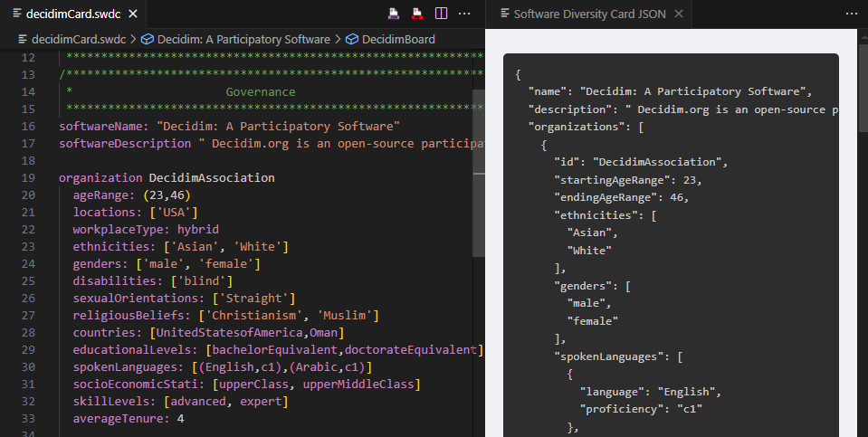
Task: Open the decidimCard.swdc file breadcrumb
Action: click(x=78, y=39)
